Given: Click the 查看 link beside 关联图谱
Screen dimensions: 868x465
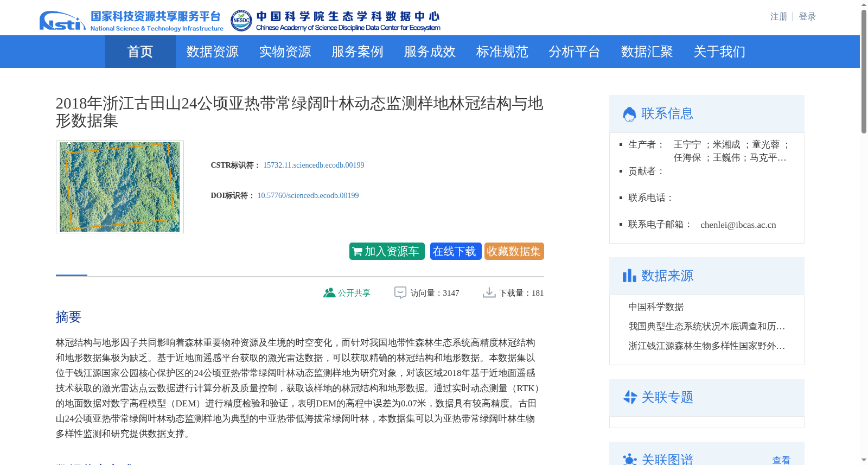Looking at the screenshot, I should pos(781,460).
